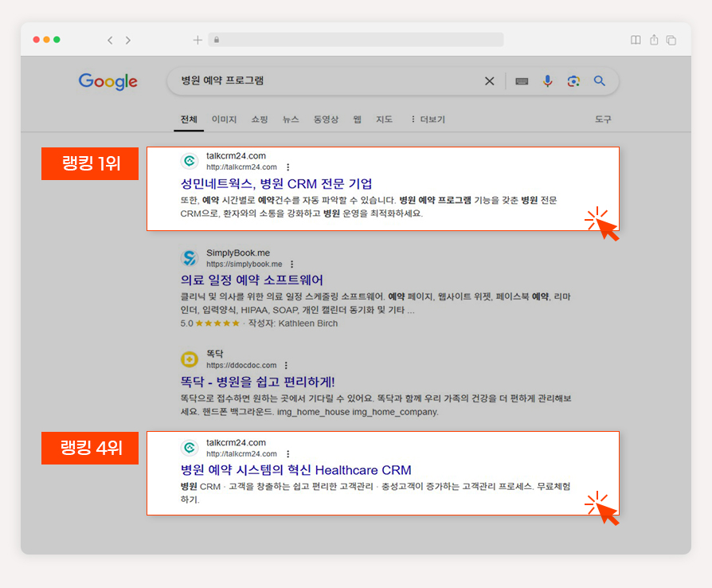Go forward with the browser forward arrow

pos(128,41)
